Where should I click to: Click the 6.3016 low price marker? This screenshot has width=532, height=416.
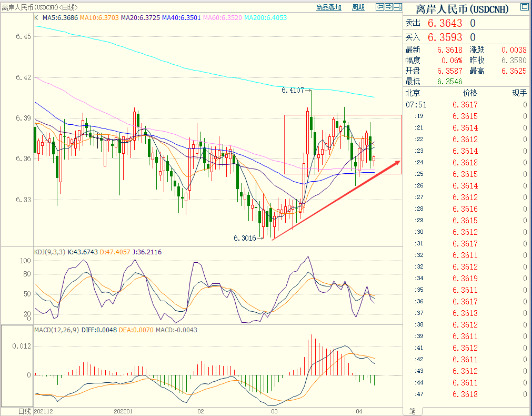point(245,238)
